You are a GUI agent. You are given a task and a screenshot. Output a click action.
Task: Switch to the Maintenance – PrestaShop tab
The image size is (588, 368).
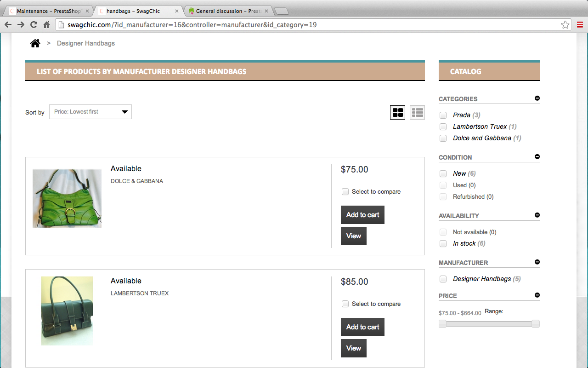(48, 11)
